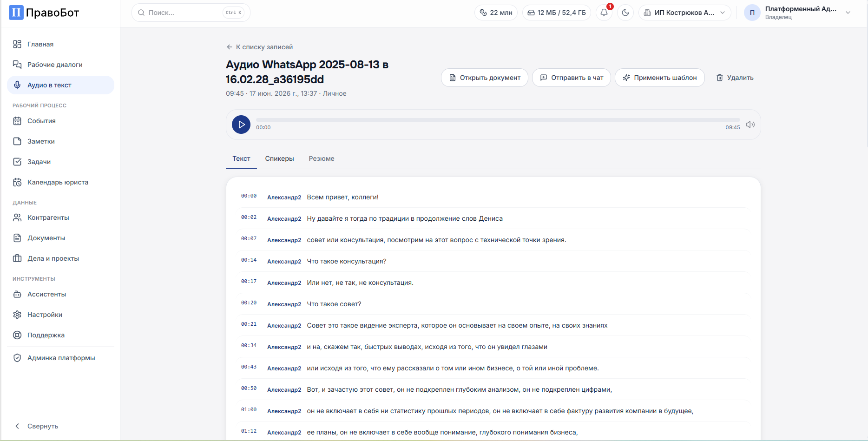Click line 'Всем привет, коллеги!'
Viewport: 868px width, 441px height.
pyautogui.click(x=342, y=197)
